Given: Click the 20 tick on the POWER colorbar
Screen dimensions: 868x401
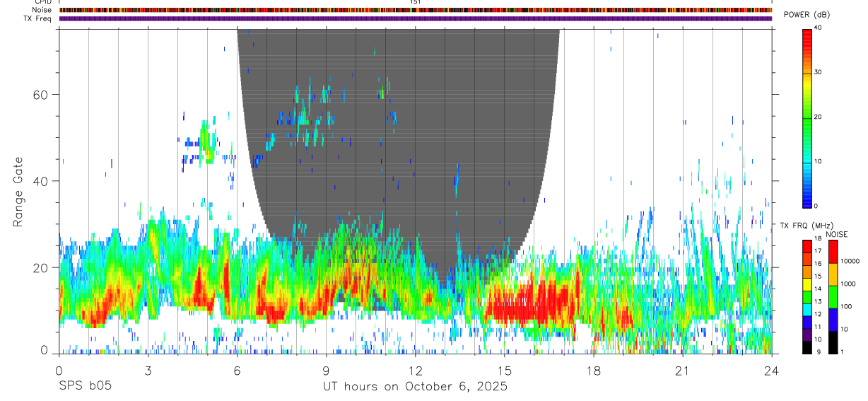Looking at the screenshot, I should (x=818, y=117).
